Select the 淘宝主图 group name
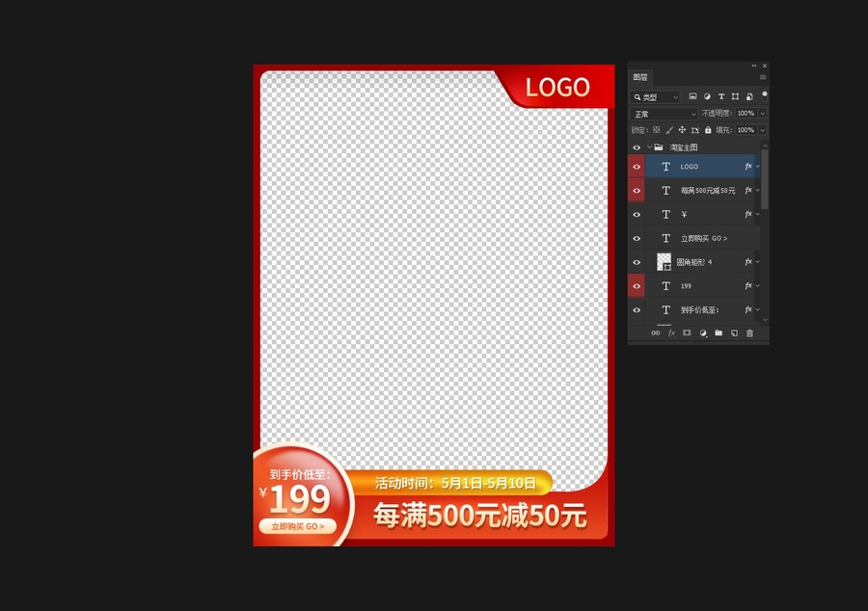 coord(684,147)
